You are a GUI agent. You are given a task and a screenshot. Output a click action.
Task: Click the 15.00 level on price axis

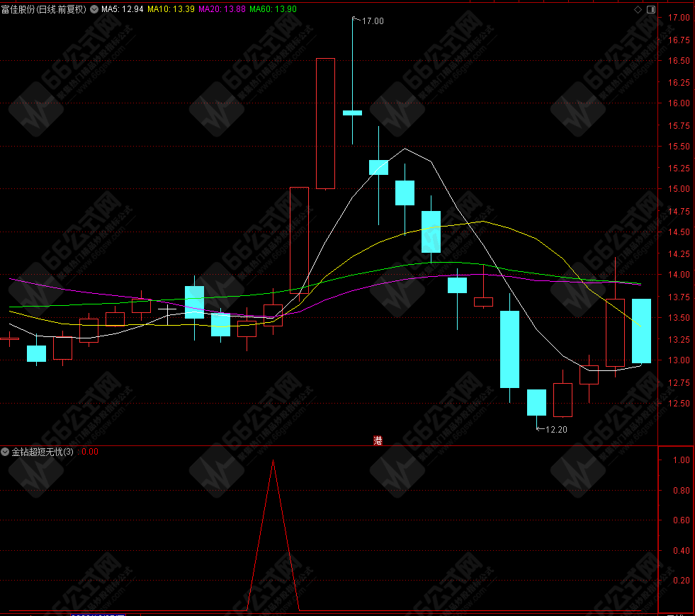(679, 188)
